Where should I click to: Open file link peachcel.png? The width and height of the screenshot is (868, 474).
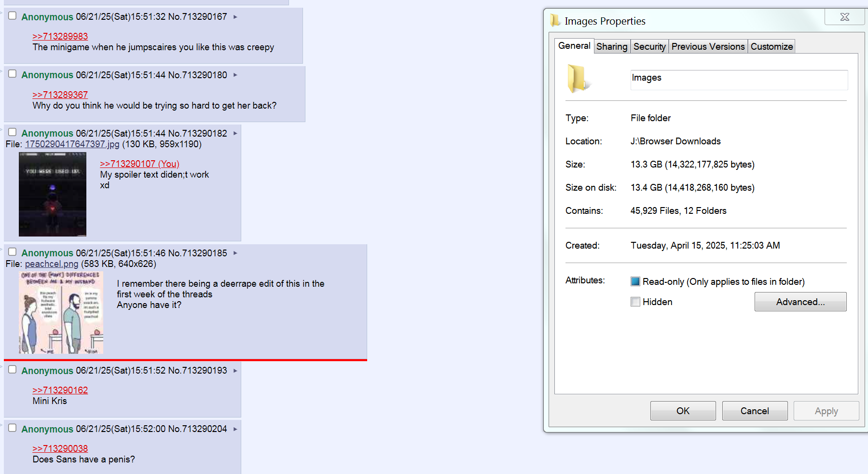point(52,264)
